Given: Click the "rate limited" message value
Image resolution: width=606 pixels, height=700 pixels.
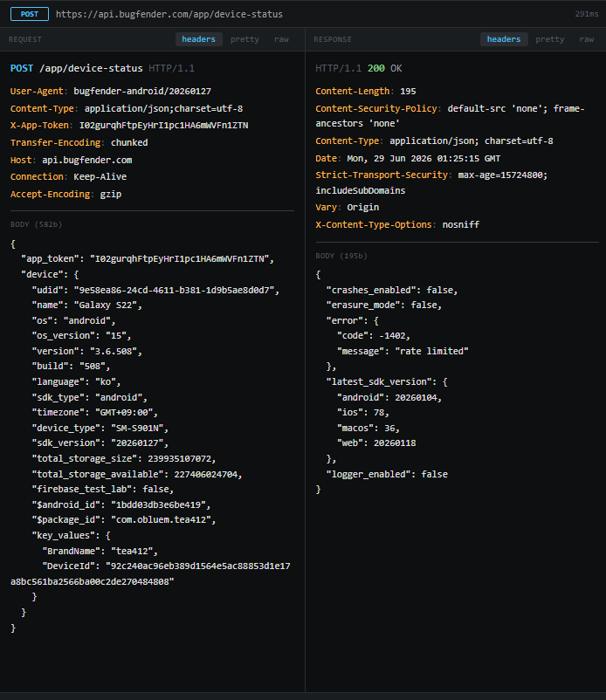Looking at the screenshot, I should pyautogui.click(x=431, y=352).
